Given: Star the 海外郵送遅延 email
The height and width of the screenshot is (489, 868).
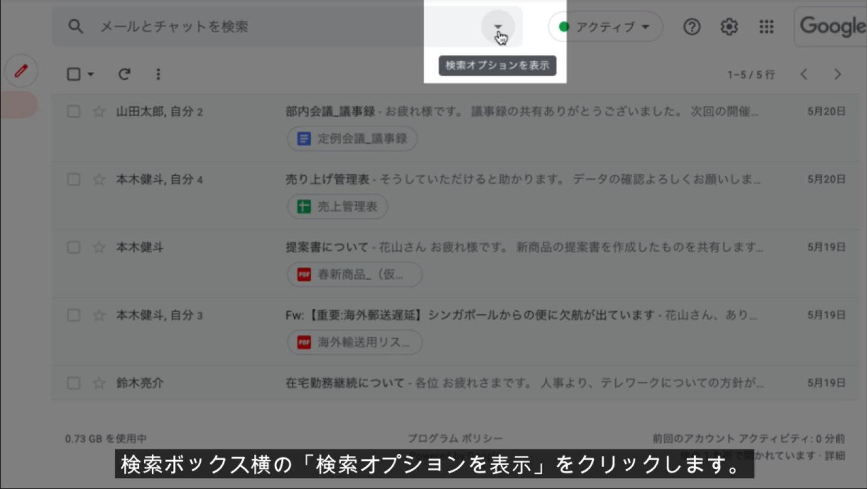Looking at the screenshot, I should [99, 315].
